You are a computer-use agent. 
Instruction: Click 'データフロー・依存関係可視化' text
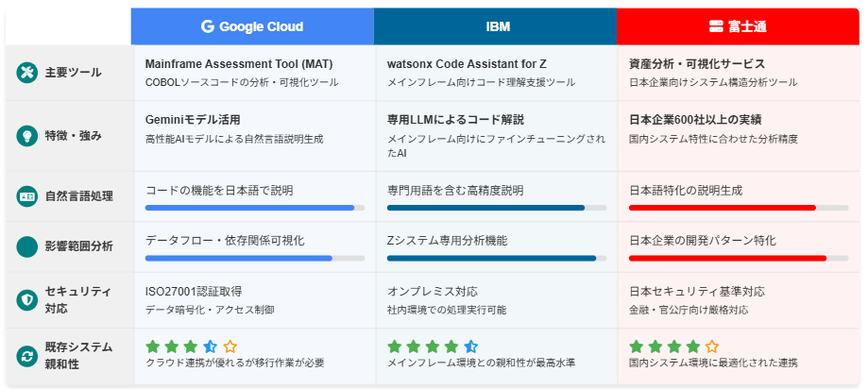click(225, 241)
